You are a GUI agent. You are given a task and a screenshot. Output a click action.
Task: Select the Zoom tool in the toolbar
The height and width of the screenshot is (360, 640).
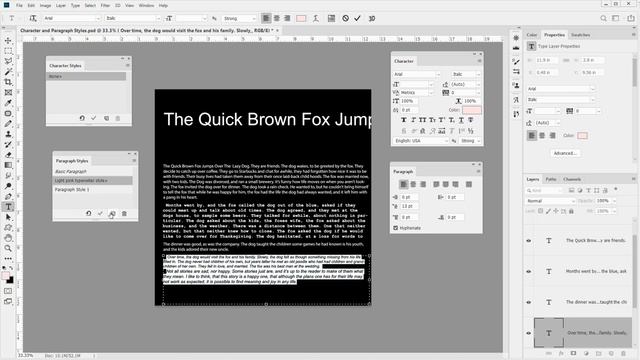(8, 248)
